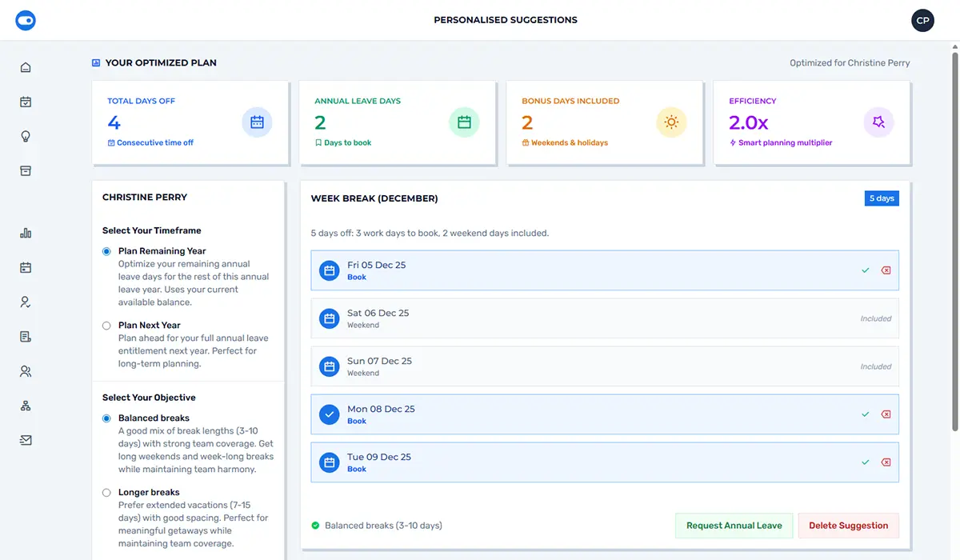Click the app logo in the top-left corner
The image size is (960, 560).
pyautogui.click(x=26, y=20)
